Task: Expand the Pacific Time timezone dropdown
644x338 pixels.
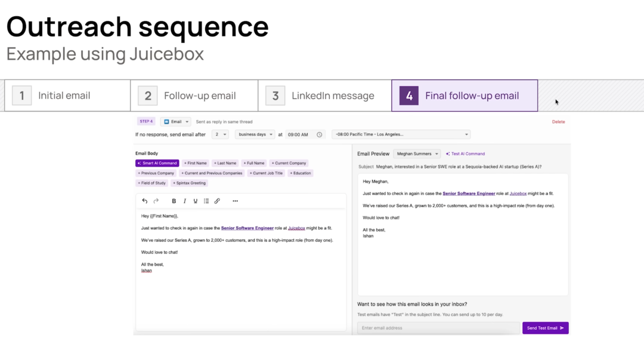Action: coord(401,134)
